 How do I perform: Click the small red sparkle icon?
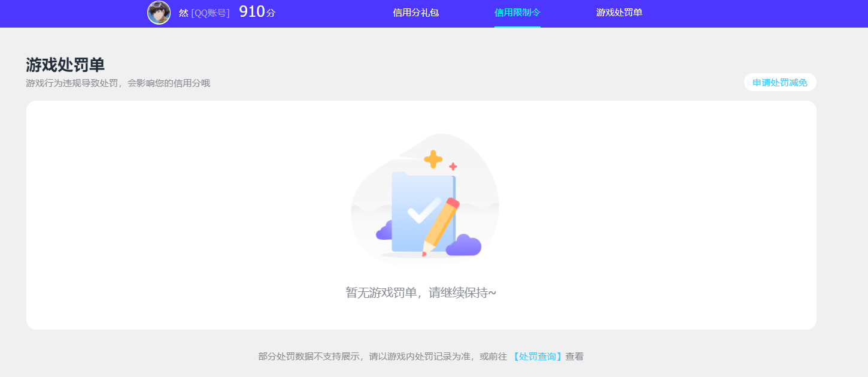[x=453, y=167]
